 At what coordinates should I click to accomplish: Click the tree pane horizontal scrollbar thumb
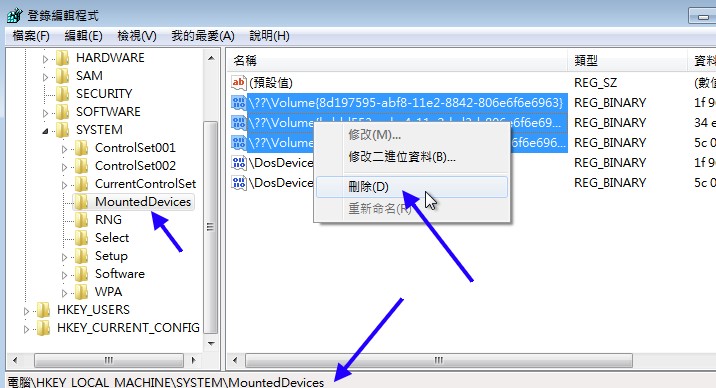point(109,361)
